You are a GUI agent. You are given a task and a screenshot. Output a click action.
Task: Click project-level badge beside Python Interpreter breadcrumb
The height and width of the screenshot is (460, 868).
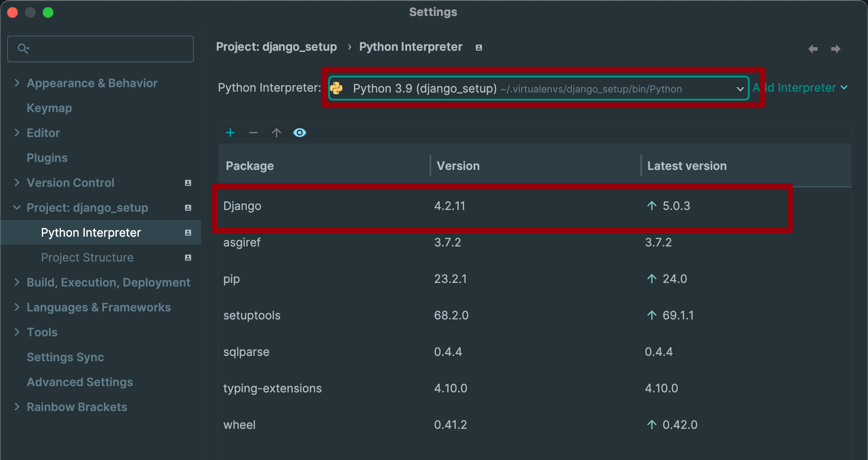pyautogui.click(x=479, y=48)
